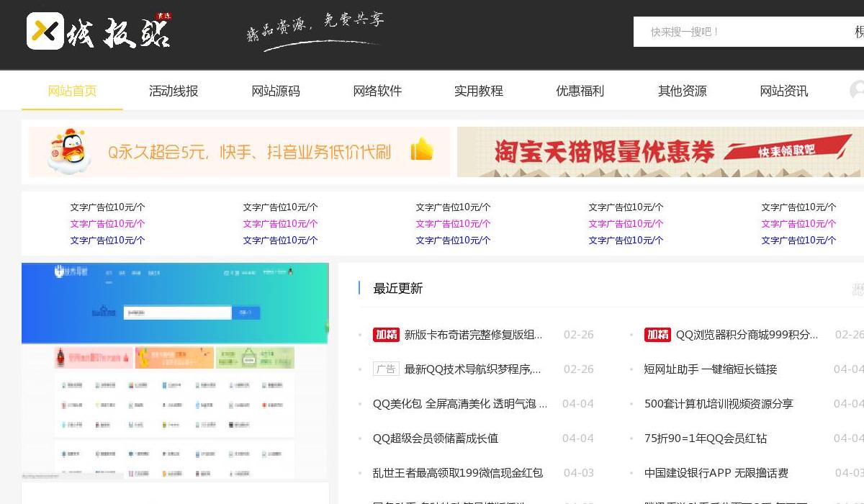The width and height of the screenshot is (864, 504).
Task: Open 新版卡布奇诺完整修复版 article
Action: click(x=474, y=335)
